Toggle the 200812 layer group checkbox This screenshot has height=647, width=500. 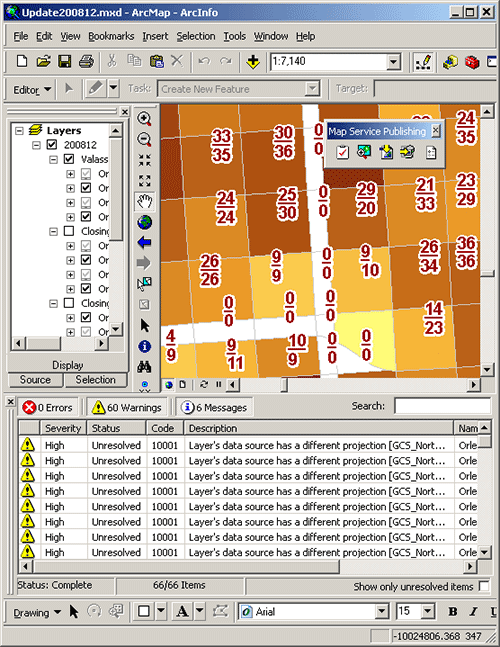[52, 145]
